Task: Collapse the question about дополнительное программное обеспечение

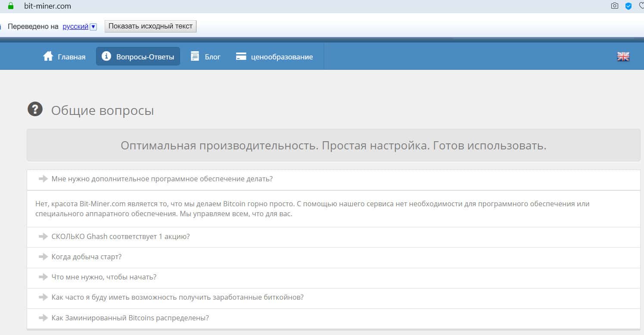Action: coord(162,179)
